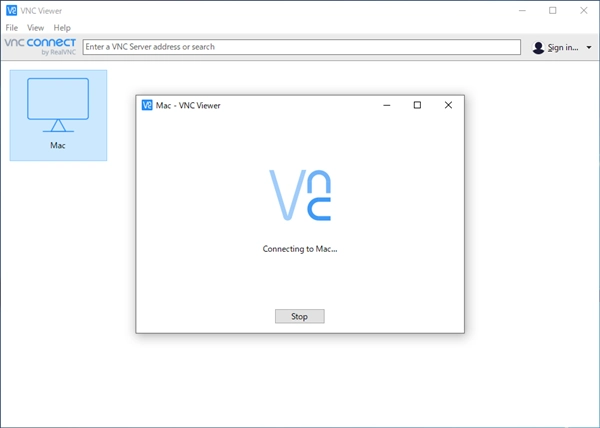The width and height of the screenshot is (600, 428).
Task: Click the VNC Server address search field
Action: (302, 47)
